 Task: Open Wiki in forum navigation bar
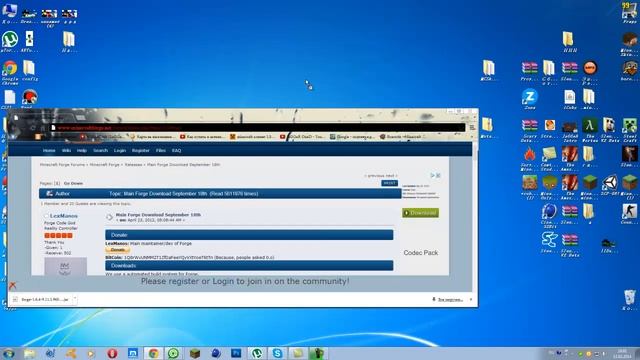click(x=66, y=151)
